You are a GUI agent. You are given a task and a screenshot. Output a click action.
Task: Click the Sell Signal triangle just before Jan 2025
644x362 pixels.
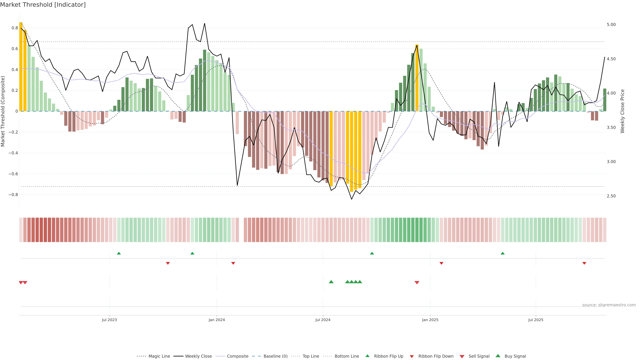(417, 283)
